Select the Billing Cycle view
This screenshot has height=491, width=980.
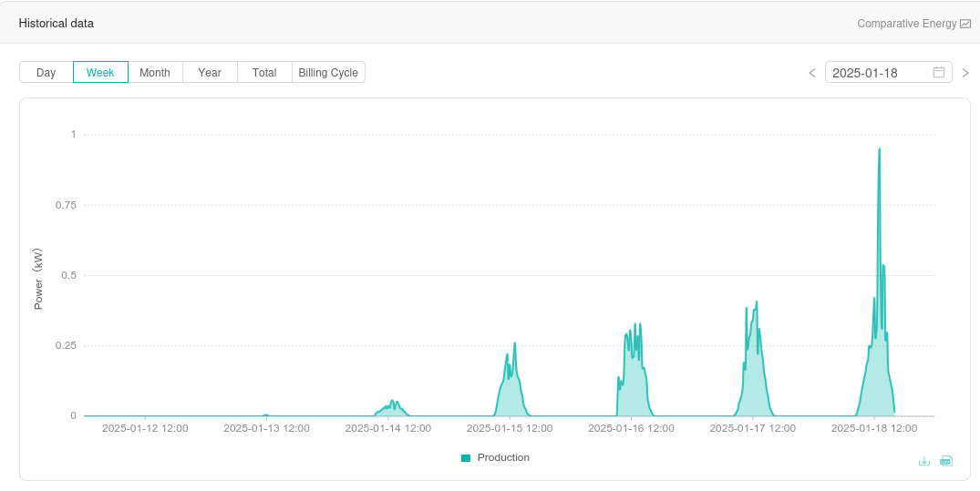328,73
